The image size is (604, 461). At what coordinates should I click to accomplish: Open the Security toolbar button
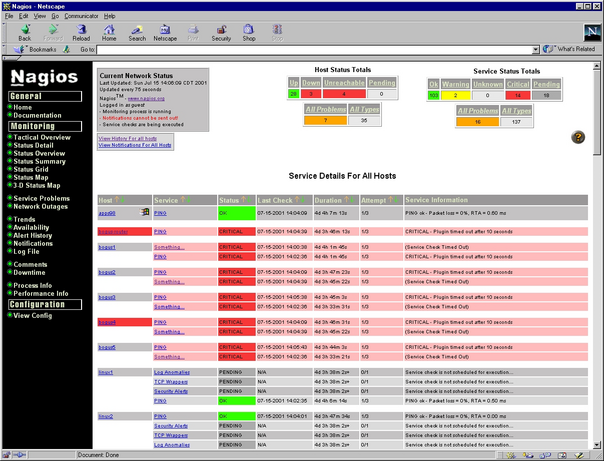(221, 32)
